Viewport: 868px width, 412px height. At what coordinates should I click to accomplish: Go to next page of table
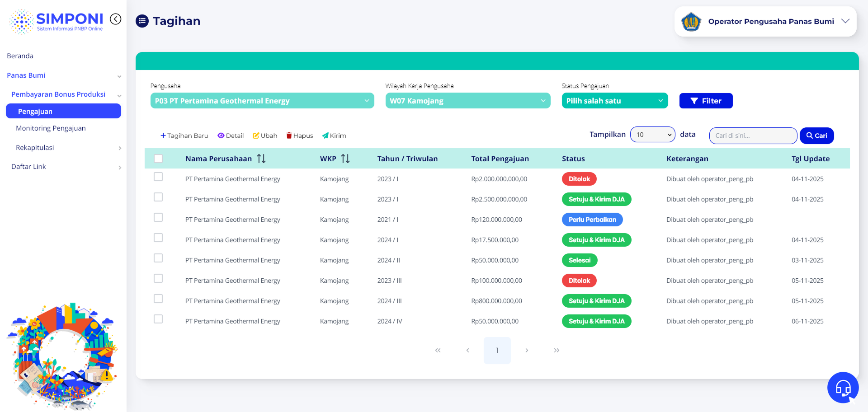pos(527,350)
